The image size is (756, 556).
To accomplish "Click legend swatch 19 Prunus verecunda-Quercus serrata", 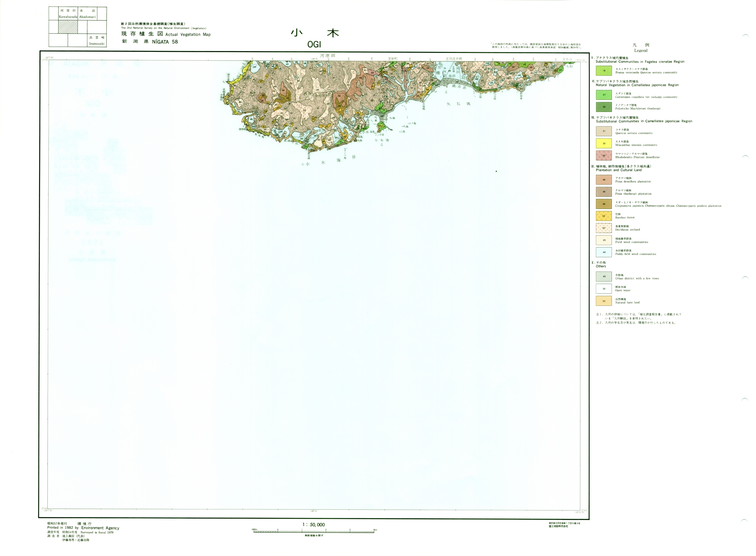I will [x=604, y=71].
